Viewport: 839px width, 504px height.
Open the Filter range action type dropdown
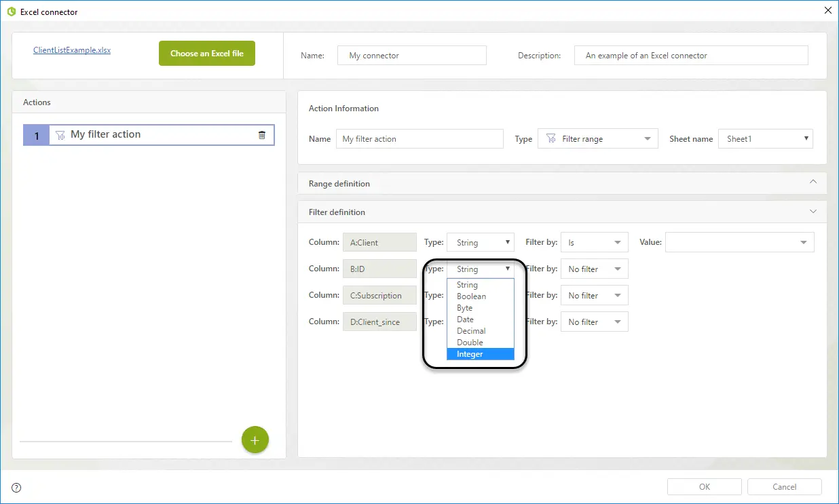[x=598, y=139]
